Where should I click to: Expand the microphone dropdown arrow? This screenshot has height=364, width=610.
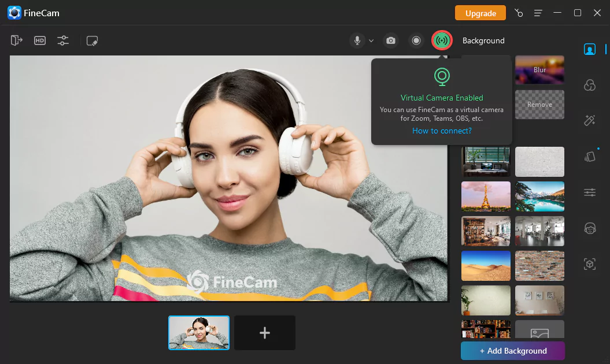[x=371, y=41]
